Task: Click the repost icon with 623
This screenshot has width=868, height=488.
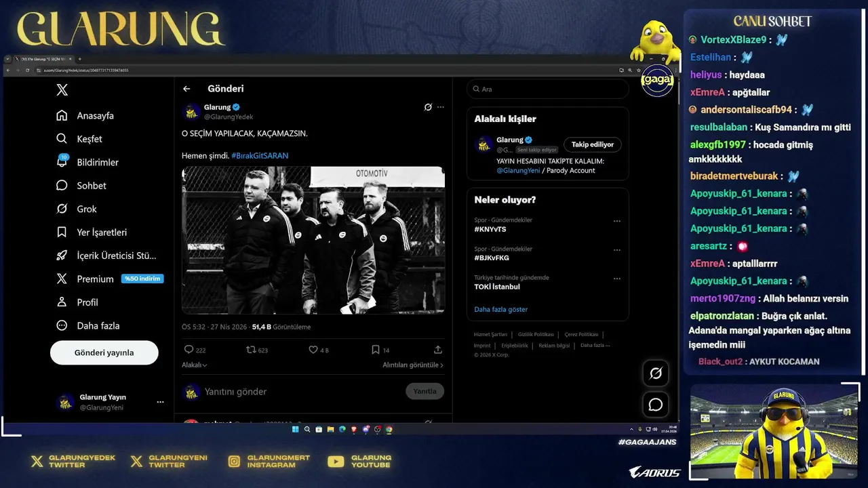Action: tap(251, 350)
